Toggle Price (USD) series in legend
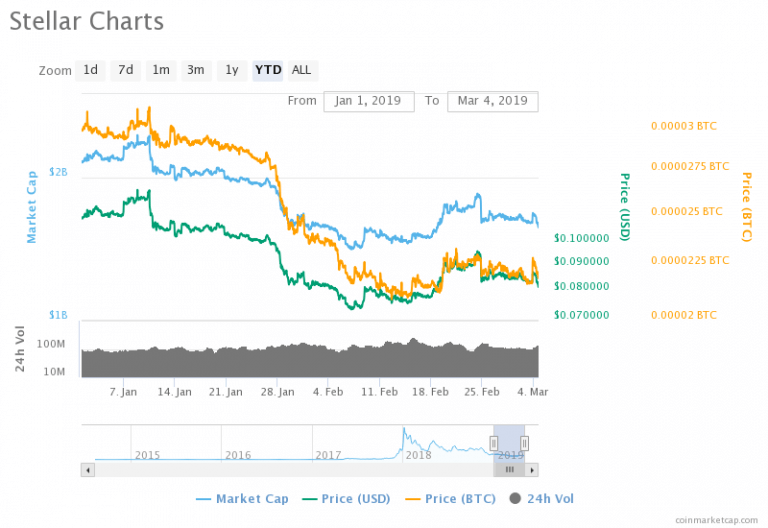This screenshot has height=528, width=768. (346, 499)
